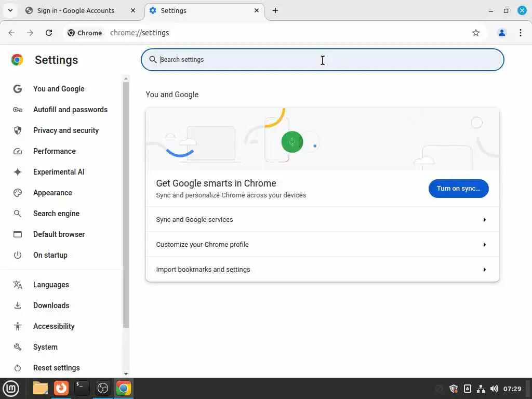532x399 pixels.
Task: Click sidebar scrollbar up arrow
Action: [x=126, y=79]
